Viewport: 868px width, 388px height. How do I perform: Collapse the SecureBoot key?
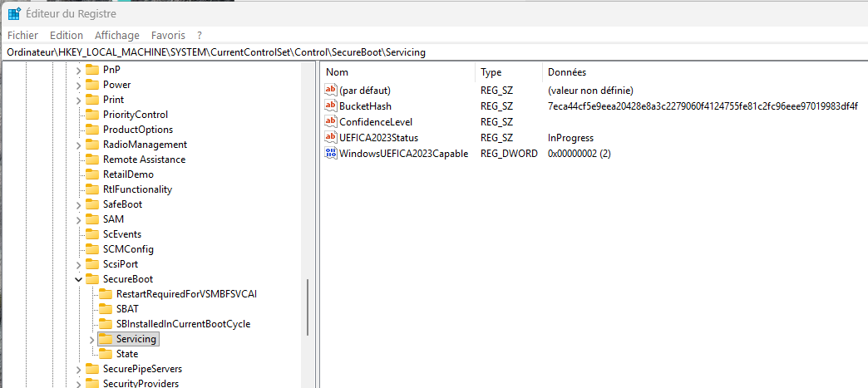click(79, 279)
